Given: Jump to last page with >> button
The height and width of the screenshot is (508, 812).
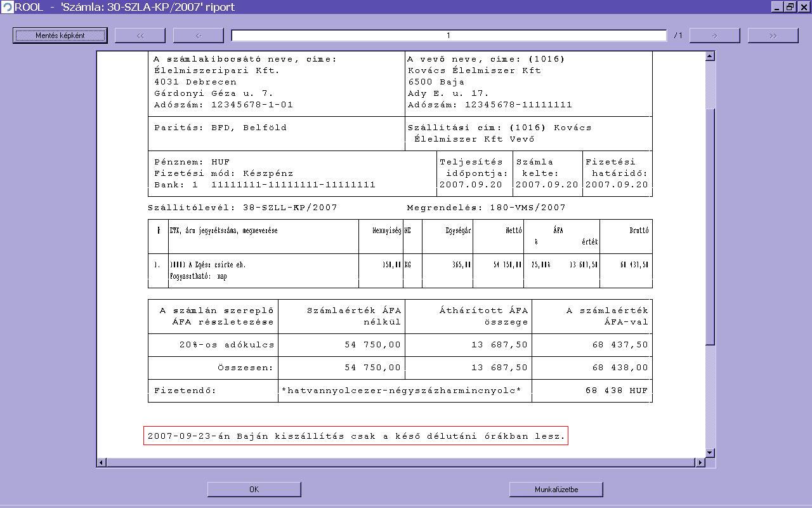Looking at the screenshot, I should (773, 36).
